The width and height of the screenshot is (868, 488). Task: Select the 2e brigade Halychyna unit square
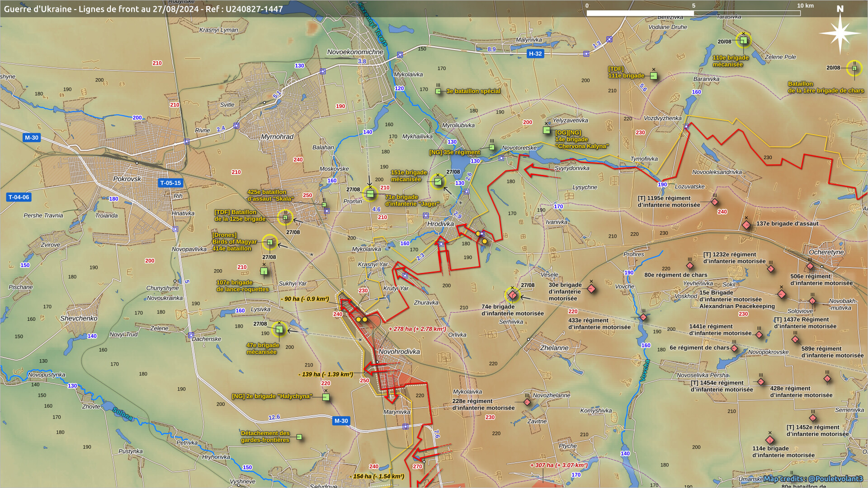click(326, 397)
